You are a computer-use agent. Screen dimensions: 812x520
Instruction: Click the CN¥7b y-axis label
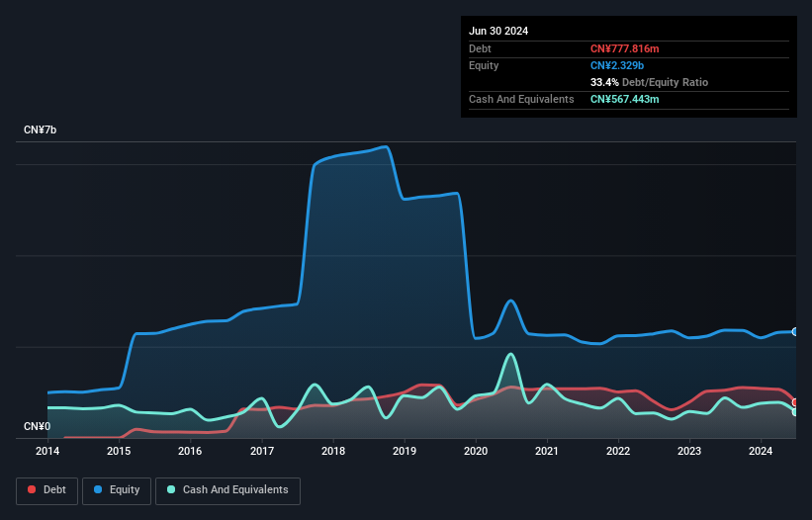pyautogui.click(x=40, y=130)
